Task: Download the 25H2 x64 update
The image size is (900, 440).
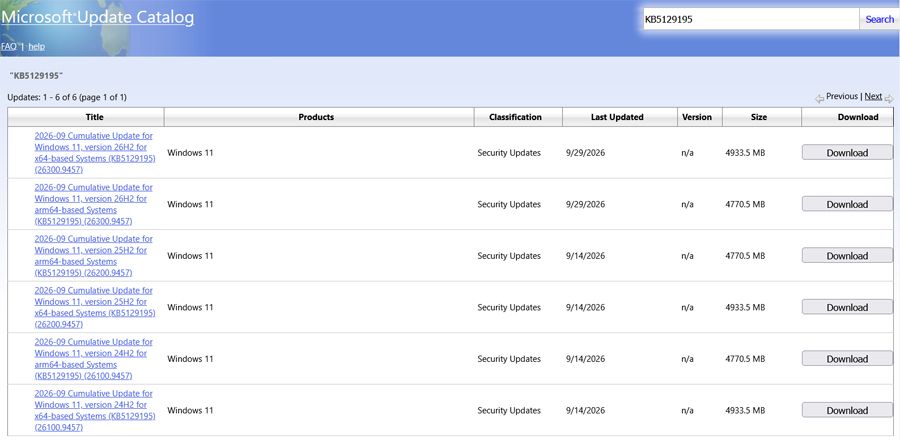Action: click(847, 307)
